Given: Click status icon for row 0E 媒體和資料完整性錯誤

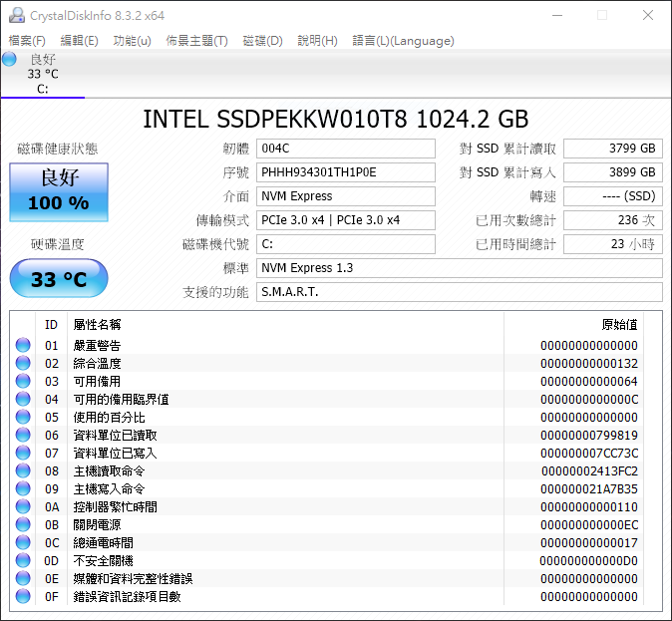Looking at the screenshot, I should coord(23,578).
